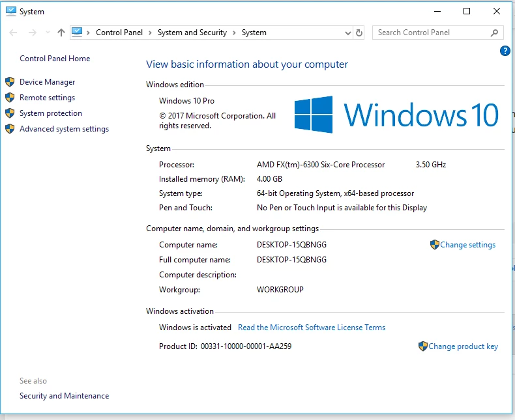Click the 'Windows 10 Pro' edition text
Viewport: 515px width, 420px height.
point(186,101)
